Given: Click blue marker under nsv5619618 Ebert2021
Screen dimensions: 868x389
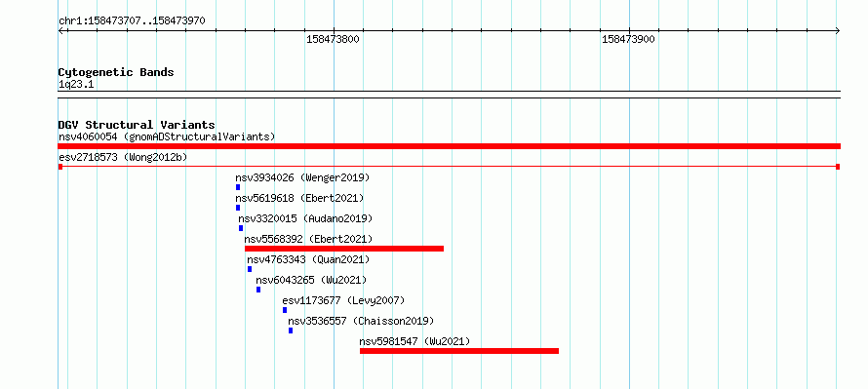Looking at the screenshot, I should point(238,208).
